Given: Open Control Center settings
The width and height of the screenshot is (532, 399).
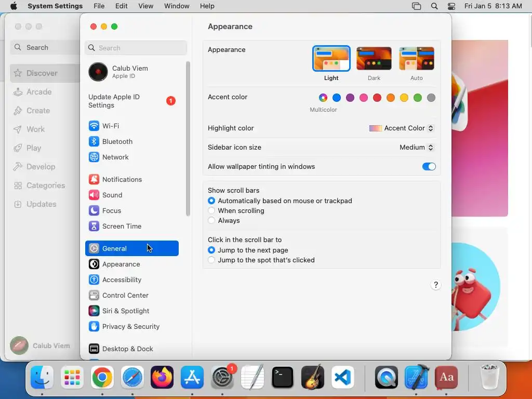Looking at the screenshot, I should (x=131, y=295).
